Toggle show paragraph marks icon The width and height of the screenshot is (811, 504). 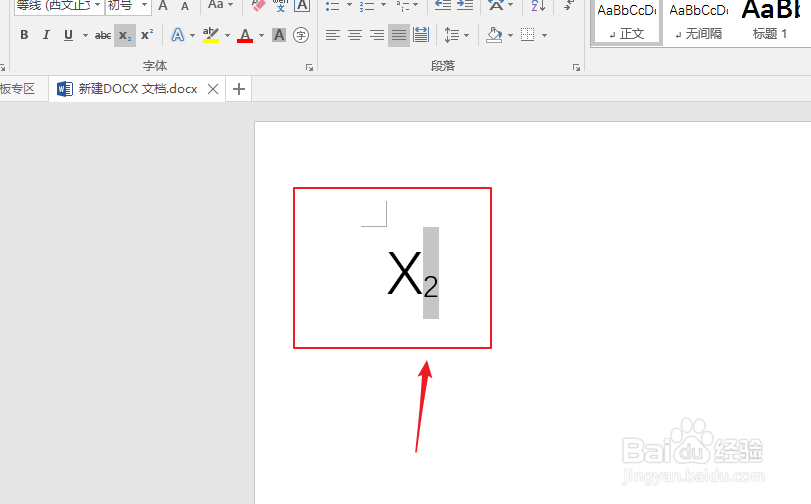(x=568, y=5)
